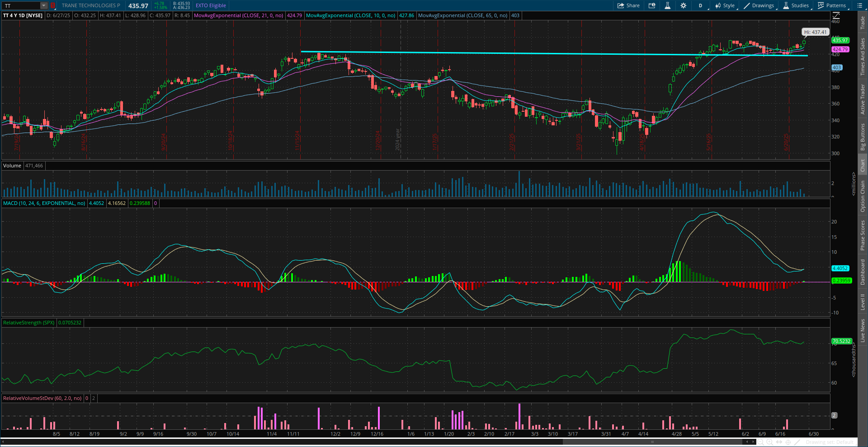Select the Chart side tab

863,165
